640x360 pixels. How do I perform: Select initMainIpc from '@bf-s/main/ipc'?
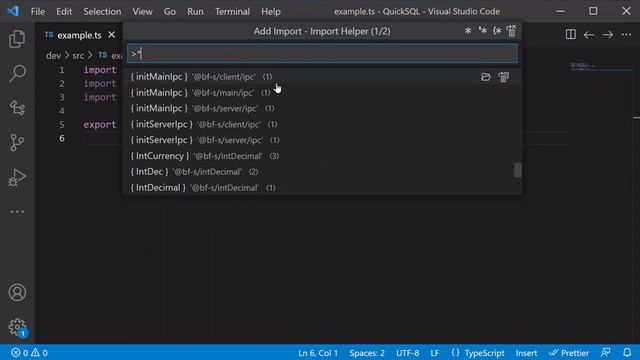(x=322, y=93)
